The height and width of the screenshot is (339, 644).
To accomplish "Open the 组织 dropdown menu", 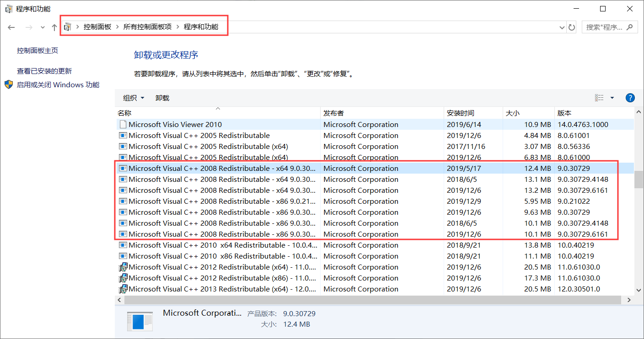I will coord(134,98).
